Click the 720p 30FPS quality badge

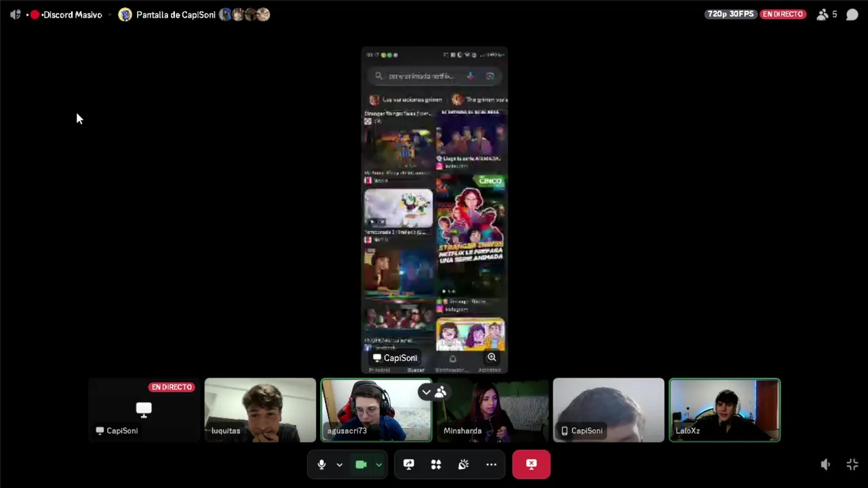click(730, 14)
